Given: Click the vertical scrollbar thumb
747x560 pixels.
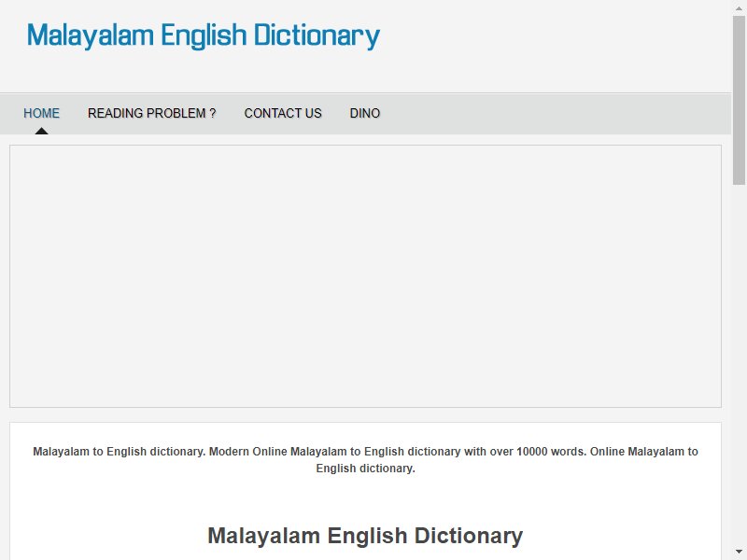Looking at the screenshot, I should 739,100.
